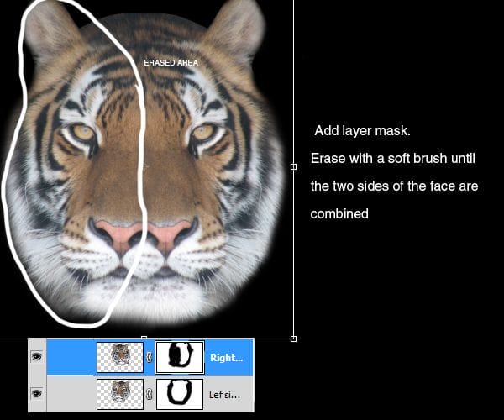
Task: Click the bottom-middle transform handle
Action: pyautogui.click(x=144, y=339)
